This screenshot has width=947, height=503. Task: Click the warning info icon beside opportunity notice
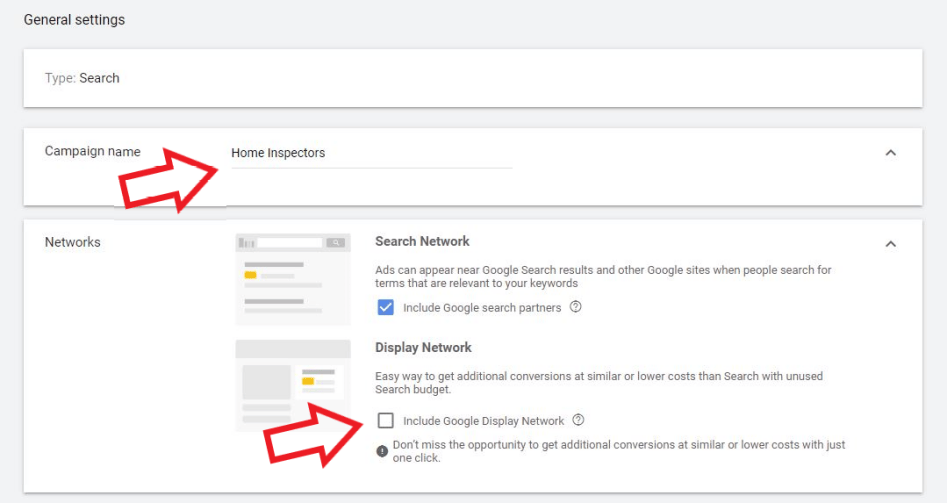tap(382, 451)
